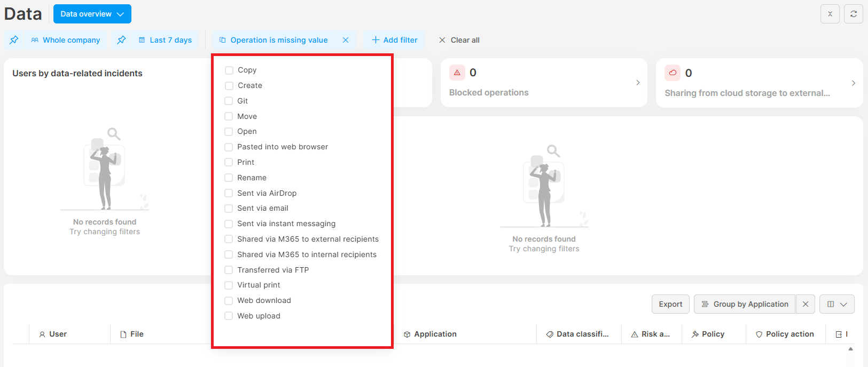Viewport: 868px width, 367px height.
Task: Open the Last 7 days date filter
Action: pos(165,40)
